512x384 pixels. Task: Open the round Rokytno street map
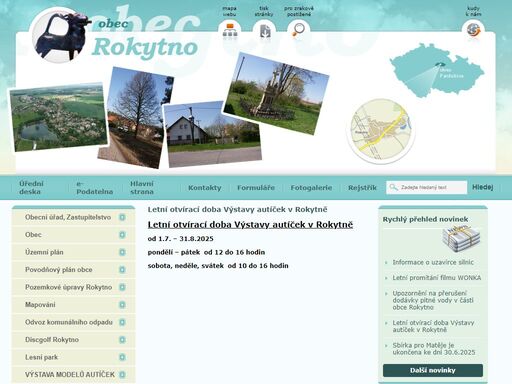pyautogui.click(x=381, y=131)
